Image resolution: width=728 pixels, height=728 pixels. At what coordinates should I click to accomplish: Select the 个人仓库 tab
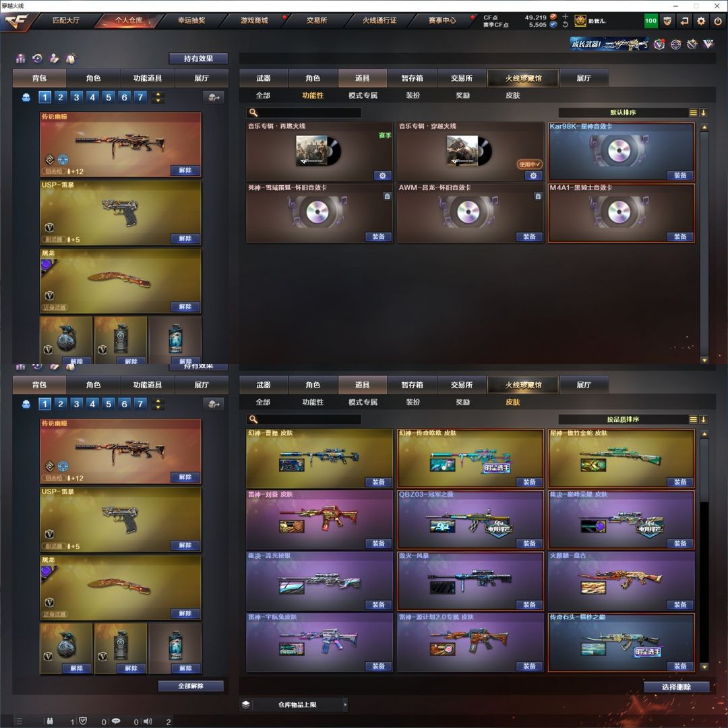(x=129, y=20)
